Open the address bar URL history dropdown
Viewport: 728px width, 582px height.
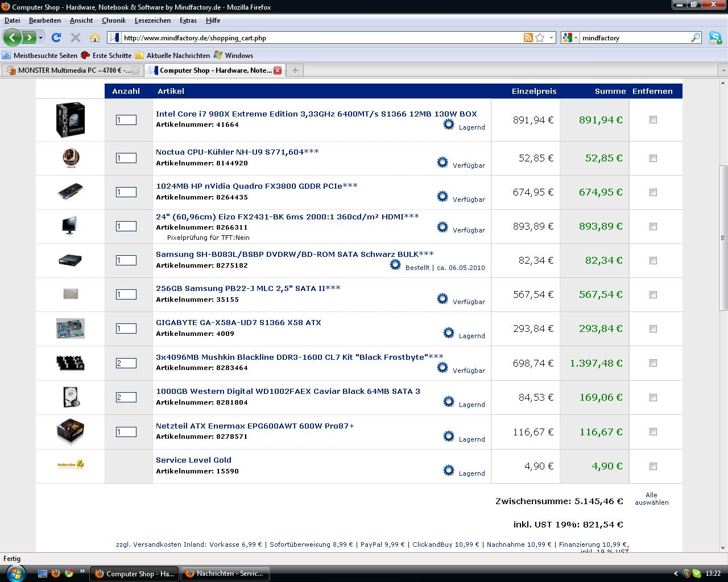pos(551,38)
